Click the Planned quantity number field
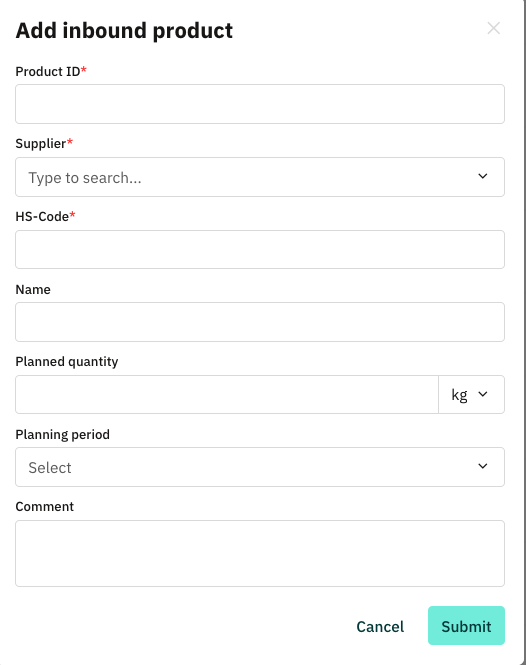Screen dimensions: 526x665 tap(227, 394)
